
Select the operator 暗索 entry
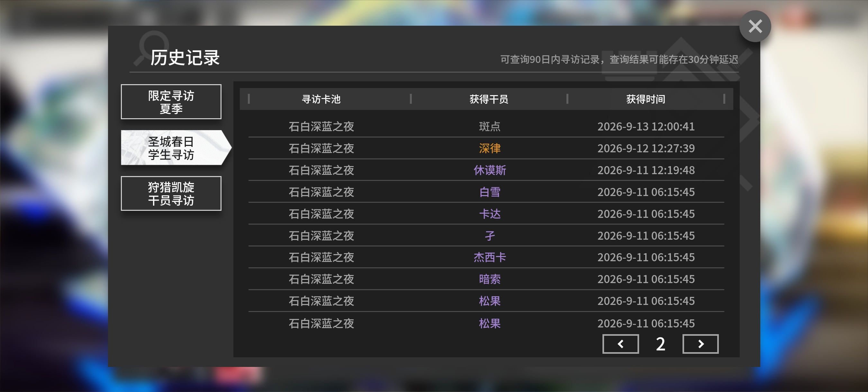(x=490, y=279)
